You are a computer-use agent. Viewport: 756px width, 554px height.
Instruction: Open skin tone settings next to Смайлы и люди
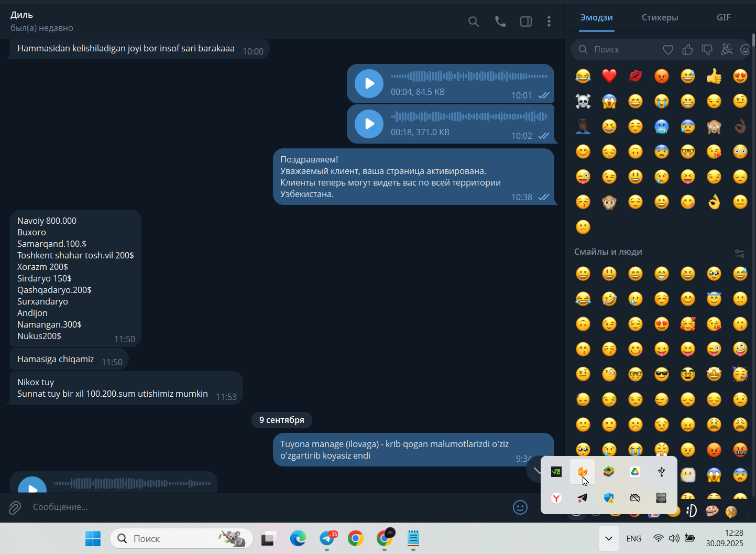pos(740,253)
